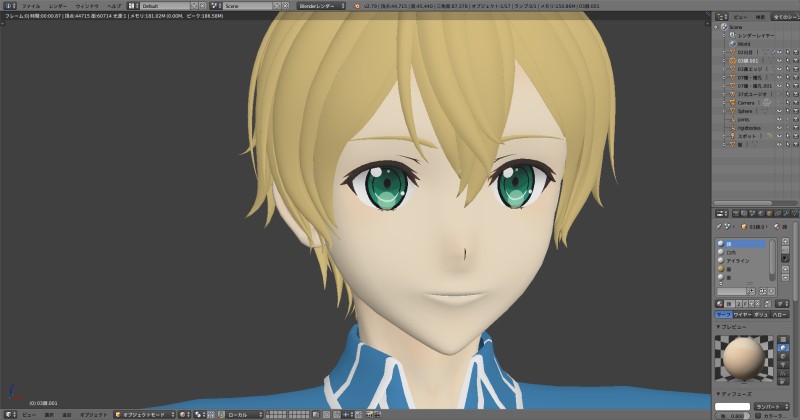
Task: Click the pin icon in properties breadcrumb
Action: coord(719,227)
